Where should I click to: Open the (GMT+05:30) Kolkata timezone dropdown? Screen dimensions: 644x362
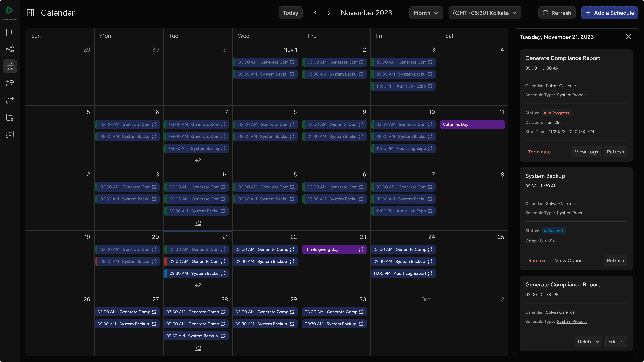[x=485, y=12]
